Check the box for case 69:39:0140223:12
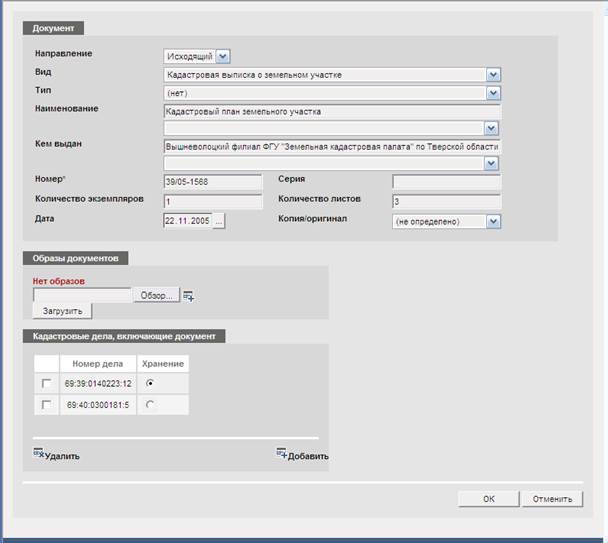 tap(46, 384)
